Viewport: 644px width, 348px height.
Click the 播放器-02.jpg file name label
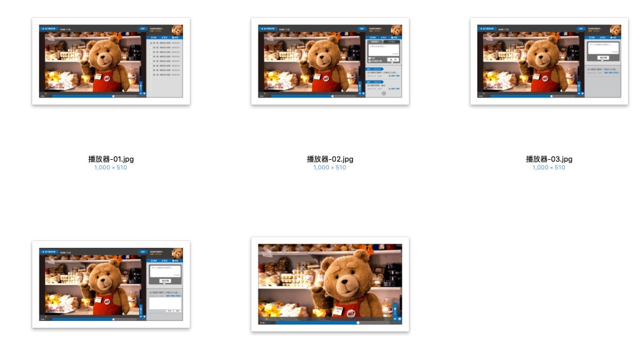pyautogui.click(x=330, y=159)
